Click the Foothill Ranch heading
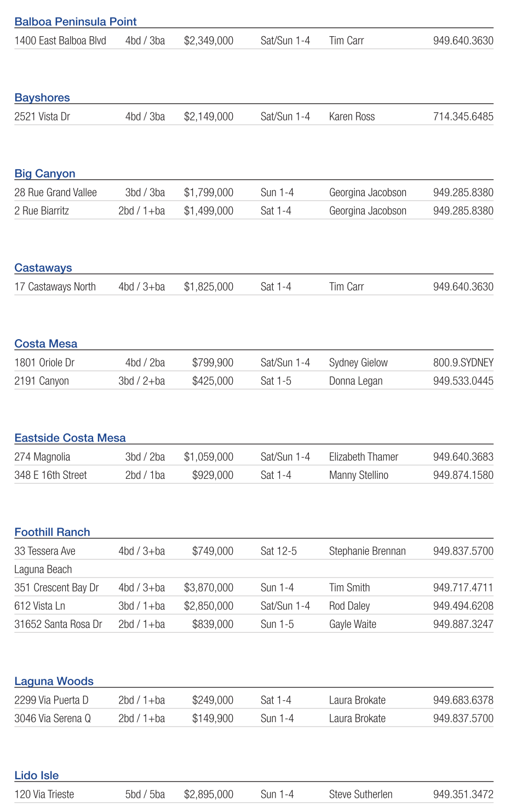The width and height of the screenshot is (511, 812). tap(52, 532)
